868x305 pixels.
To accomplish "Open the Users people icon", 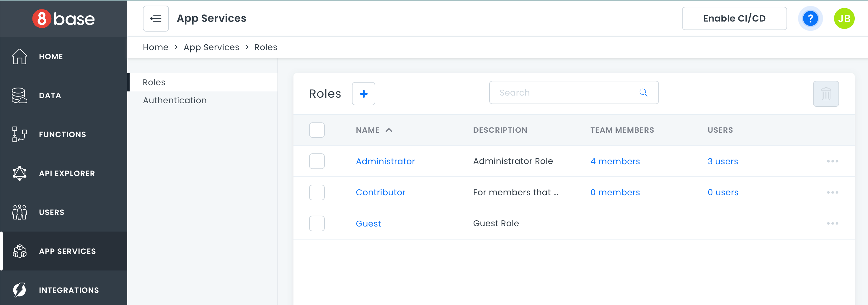I will (x=19, y=212).
